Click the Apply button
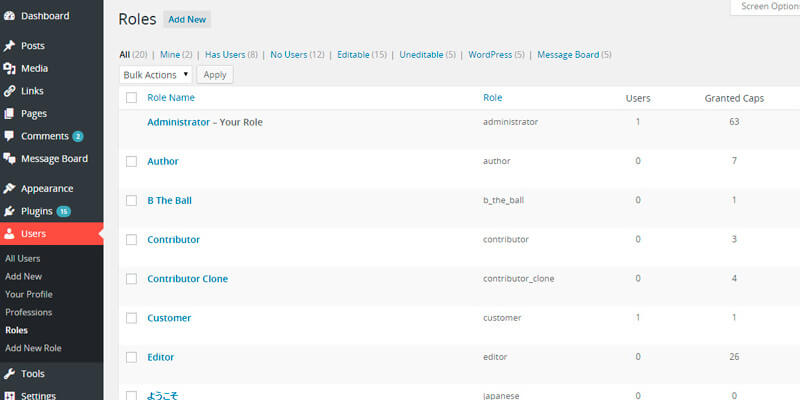 tap(215, 74)
